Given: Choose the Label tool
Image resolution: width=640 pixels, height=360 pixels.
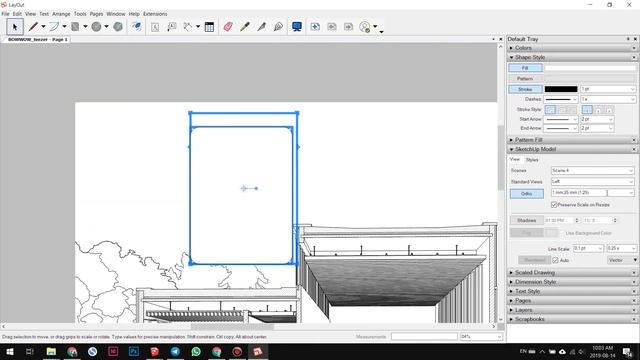Looking at the screenshot, I should [x=172, y=27].
